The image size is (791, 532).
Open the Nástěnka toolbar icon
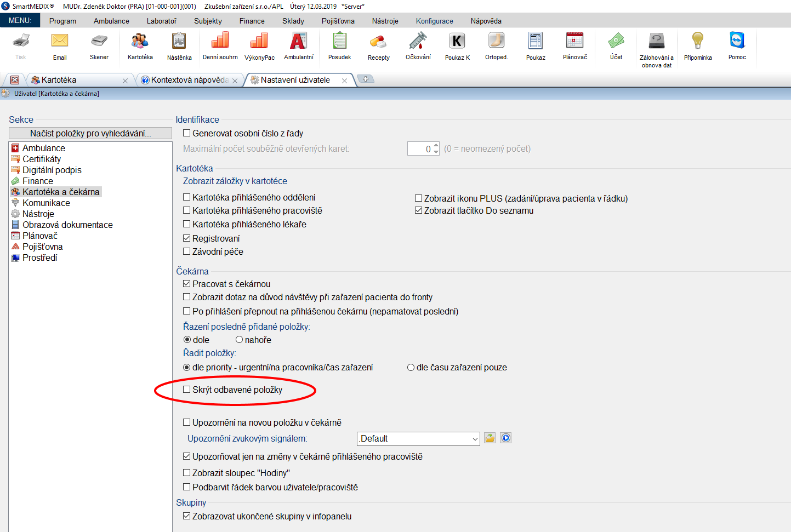(179, 45)
